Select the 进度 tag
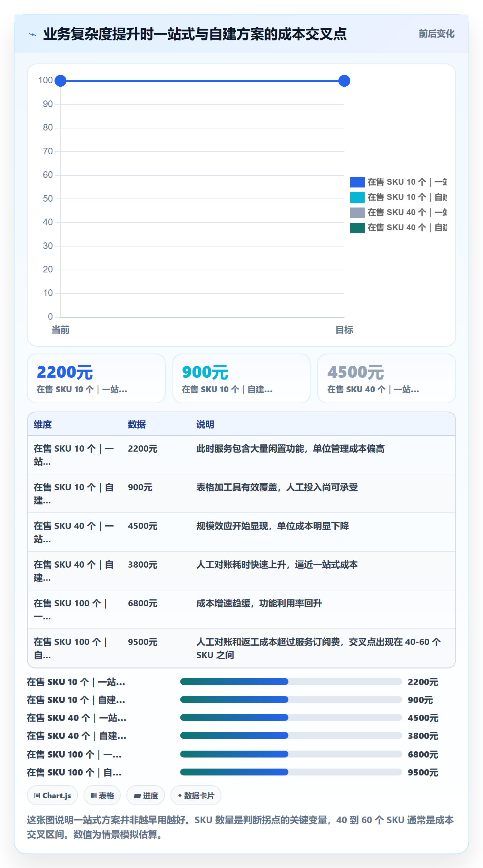 tap(146, 795)
